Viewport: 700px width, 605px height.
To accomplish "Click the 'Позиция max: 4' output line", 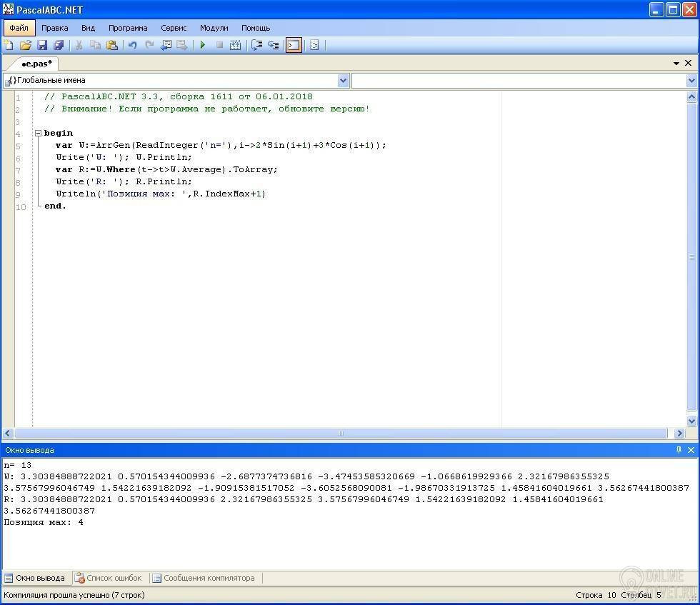I will [x=44, y=522].
